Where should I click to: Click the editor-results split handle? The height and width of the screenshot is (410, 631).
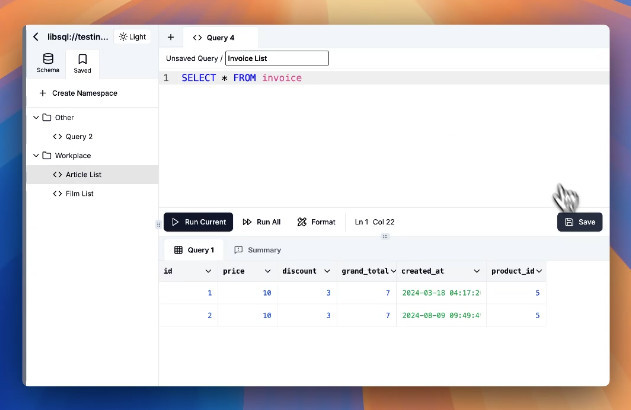coord(385,236)
